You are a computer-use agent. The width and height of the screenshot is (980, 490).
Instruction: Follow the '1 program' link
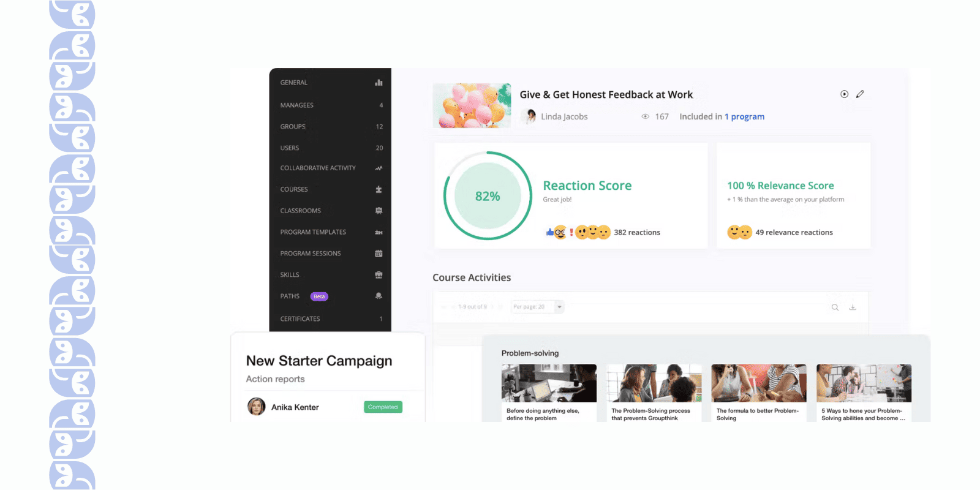coord(744,116)
